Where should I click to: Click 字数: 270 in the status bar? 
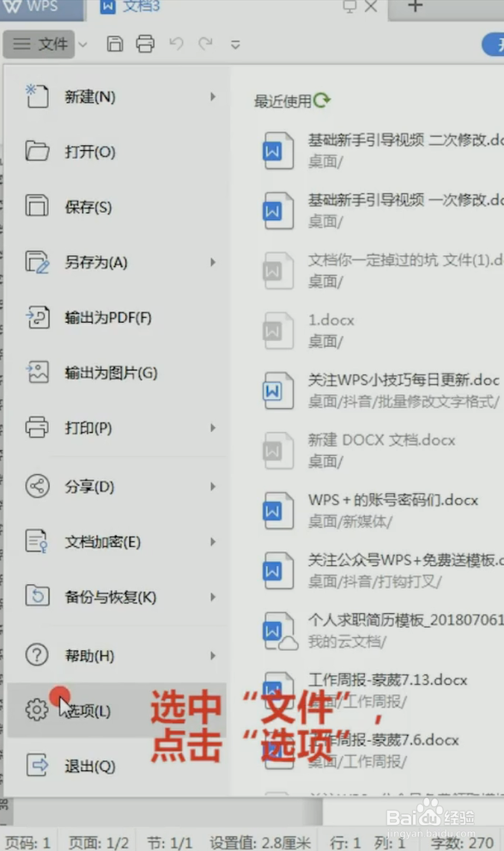pos(462,842)
